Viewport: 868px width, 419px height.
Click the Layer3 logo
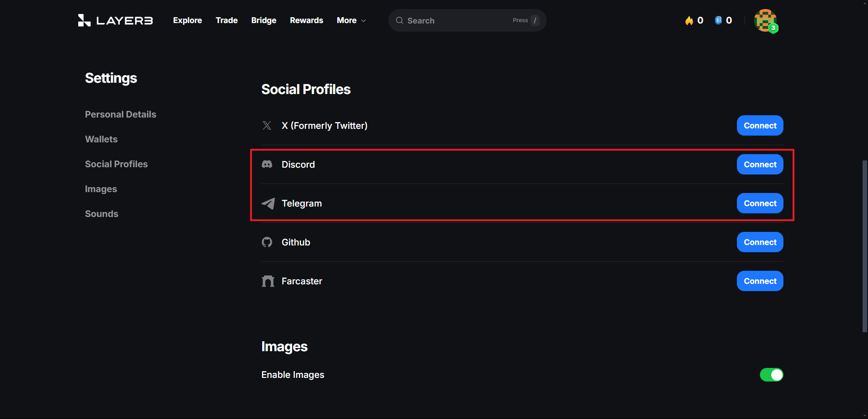[x=115, y=20]
